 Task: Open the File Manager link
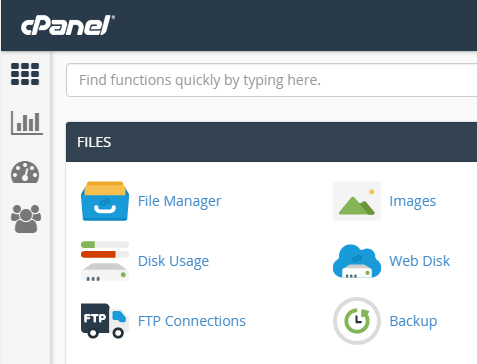180,201
